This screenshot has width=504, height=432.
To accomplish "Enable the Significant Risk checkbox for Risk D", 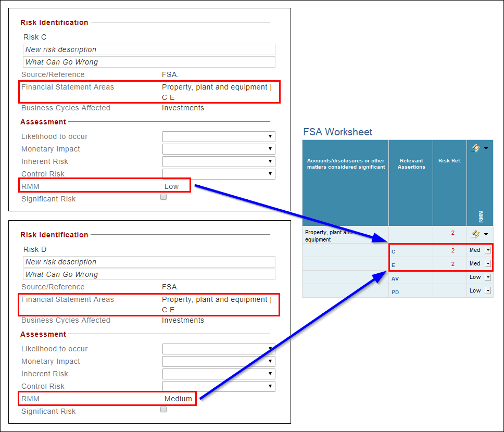I will click(163, 409).
